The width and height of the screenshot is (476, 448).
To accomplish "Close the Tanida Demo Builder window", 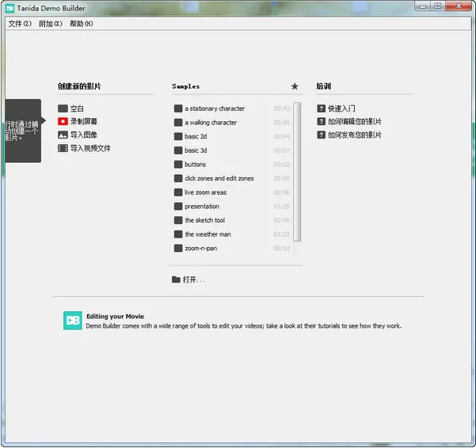I will pyautogui.click(x=459, y=6).
